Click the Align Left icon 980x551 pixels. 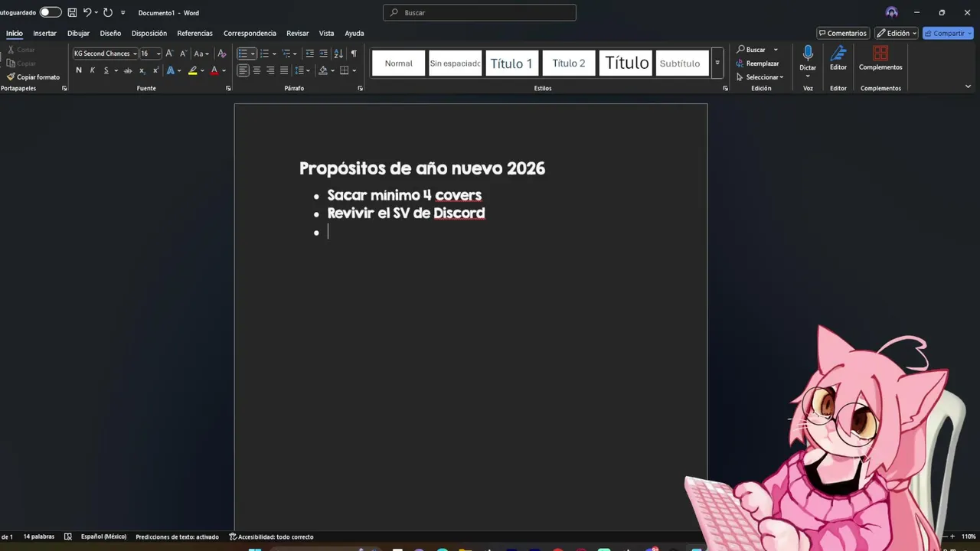[x=243, y=70]
